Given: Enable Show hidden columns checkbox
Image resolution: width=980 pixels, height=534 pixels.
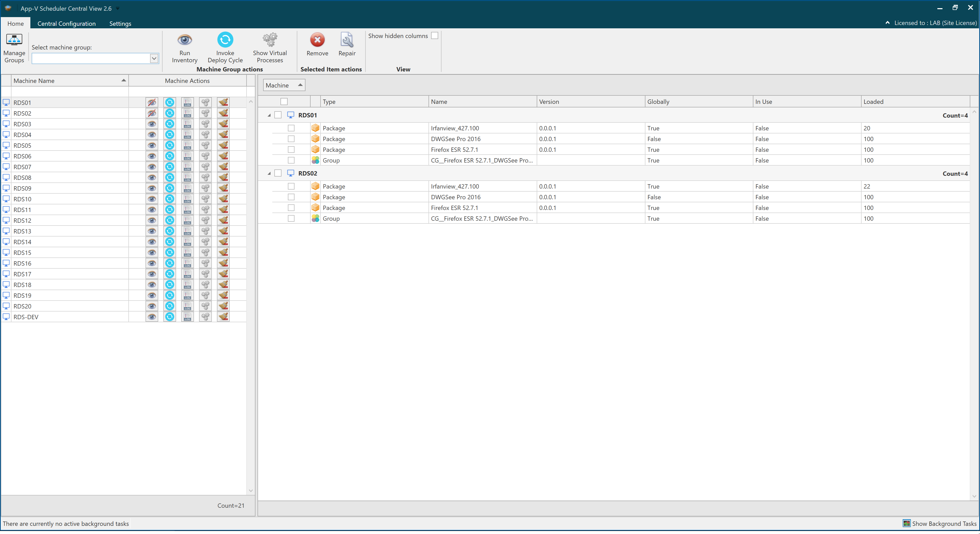Looking at the screenshot, I should click(434, 36).
